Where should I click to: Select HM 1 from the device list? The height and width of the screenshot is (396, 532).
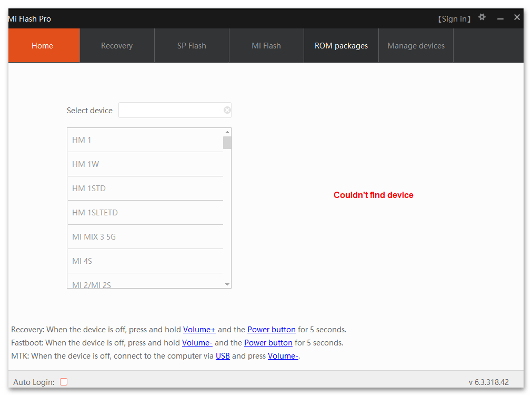pyautogui.click(x=145, y=140)
